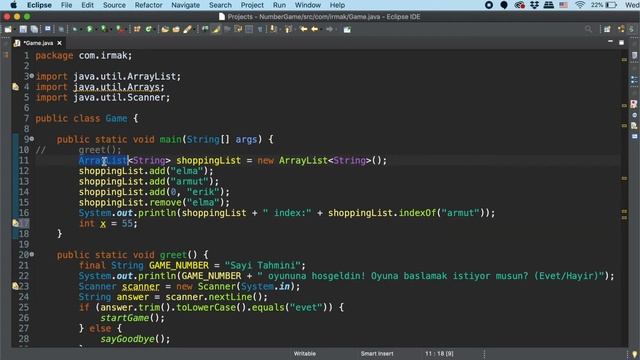This screenshot has height=360, width=640.
Task: Open dropdown arrow next to Run button
Action: coord(96,29)
